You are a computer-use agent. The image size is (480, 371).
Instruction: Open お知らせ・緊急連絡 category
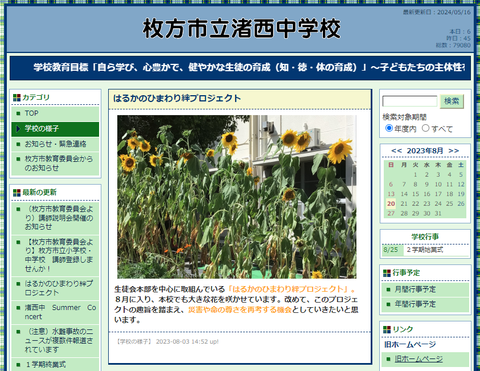point(55,144)
